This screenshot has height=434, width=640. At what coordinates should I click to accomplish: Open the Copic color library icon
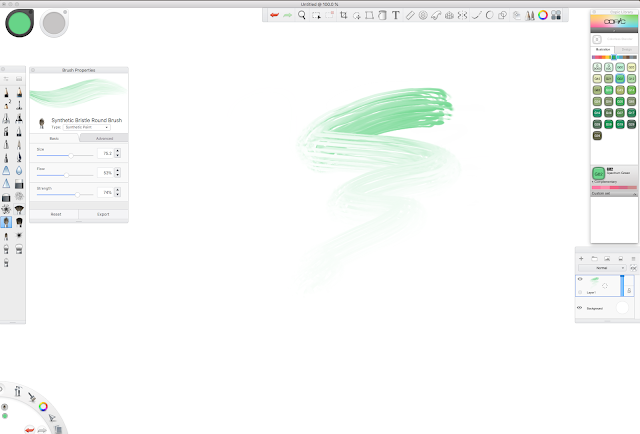pyautogui.click(x=556, y=15)
